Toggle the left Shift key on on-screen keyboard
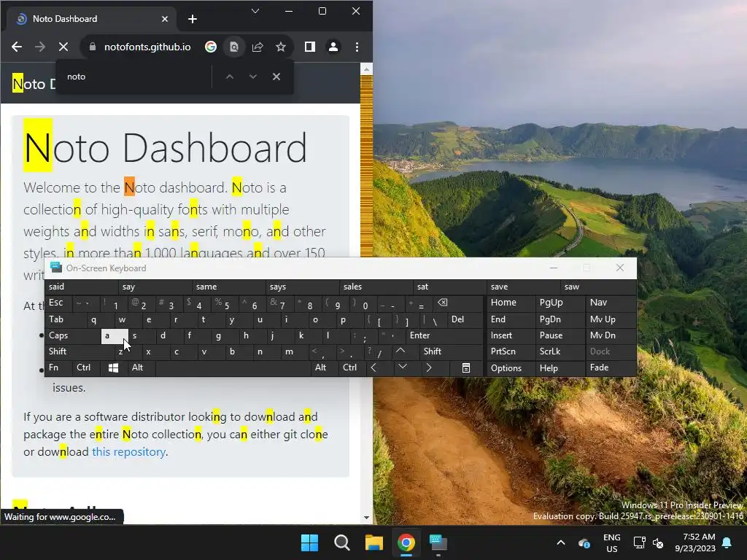 [x=80, y=351]
